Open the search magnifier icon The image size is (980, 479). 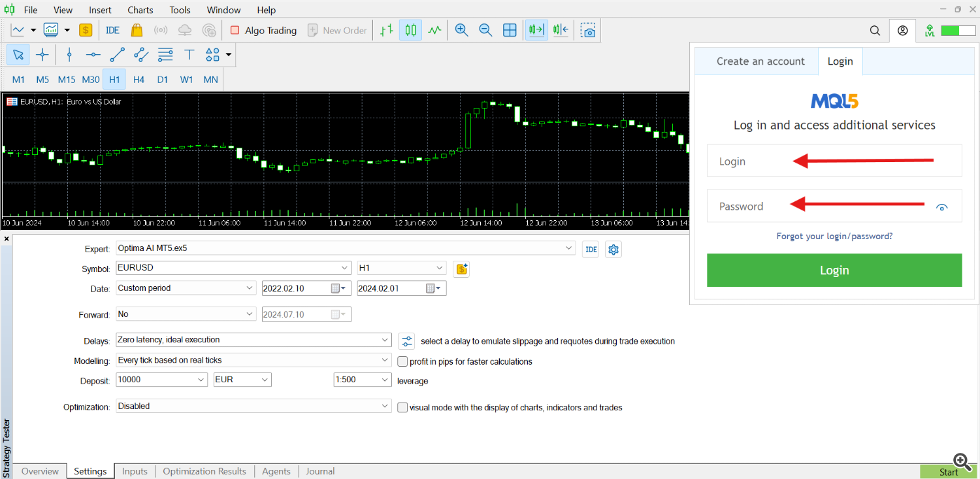(875, 30)
